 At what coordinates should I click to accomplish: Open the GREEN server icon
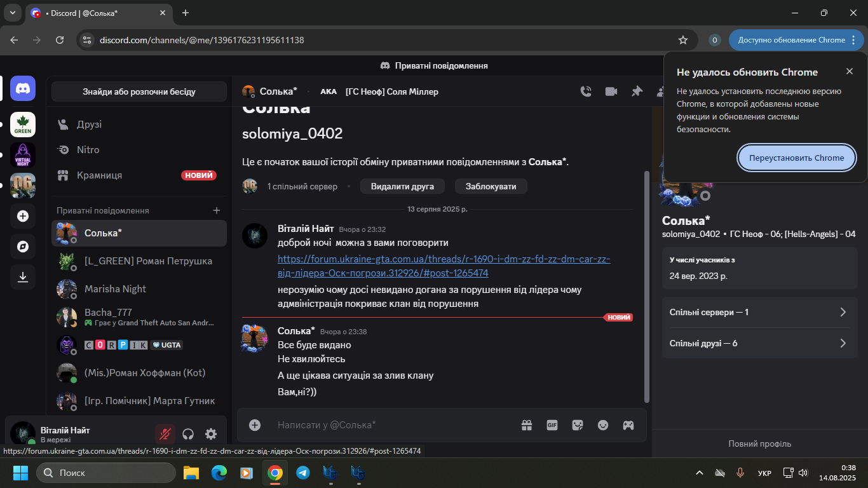pyautogui.click(x=23, y=125)
